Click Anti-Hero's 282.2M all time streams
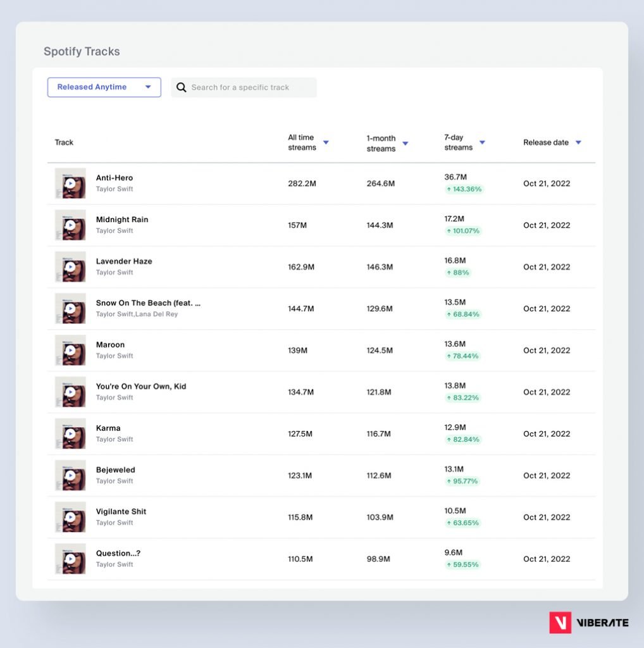This screenshot has height=648, width=644. coord(302,184)
